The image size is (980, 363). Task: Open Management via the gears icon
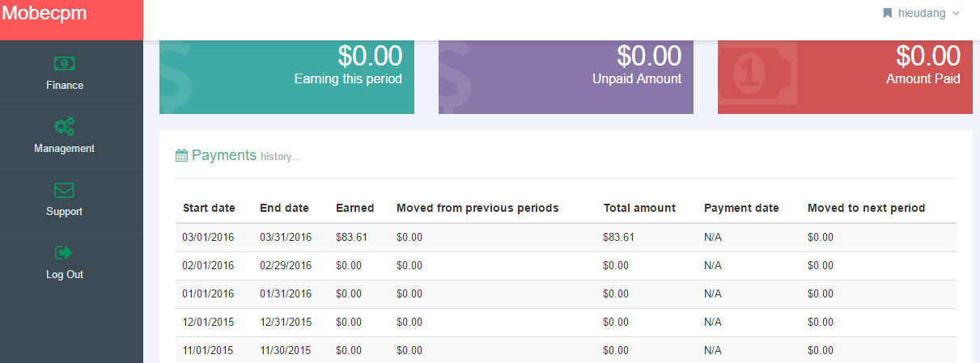(65, 126)
